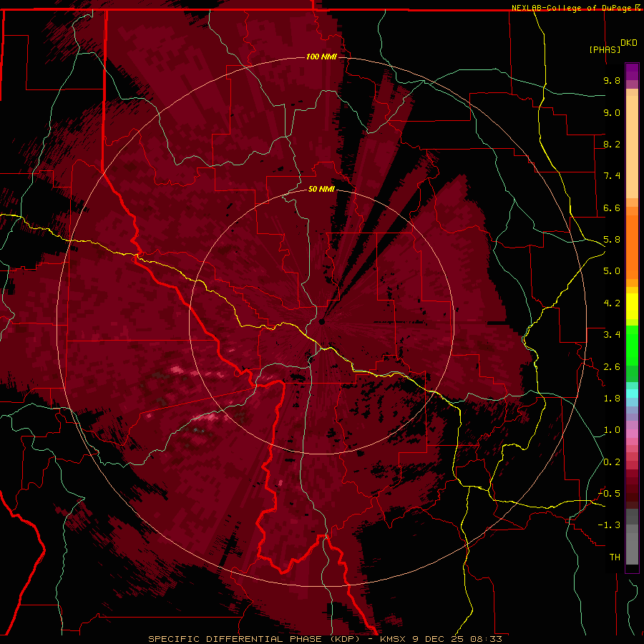Click the "0.2" legend value
This screenshot has width=644, height=644.
[x=612, y=462]
